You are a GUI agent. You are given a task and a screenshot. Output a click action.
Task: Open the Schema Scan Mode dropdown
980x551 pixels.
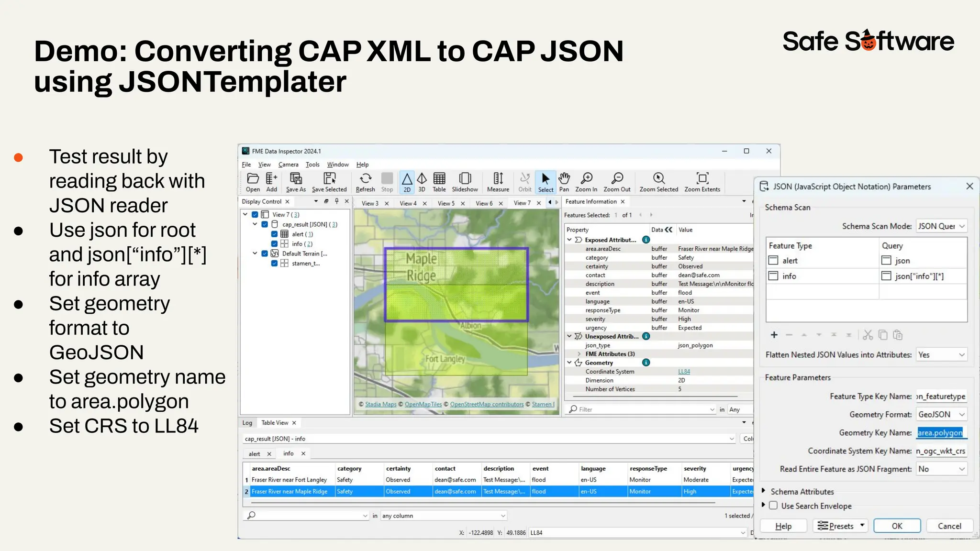tap(941, 226)
